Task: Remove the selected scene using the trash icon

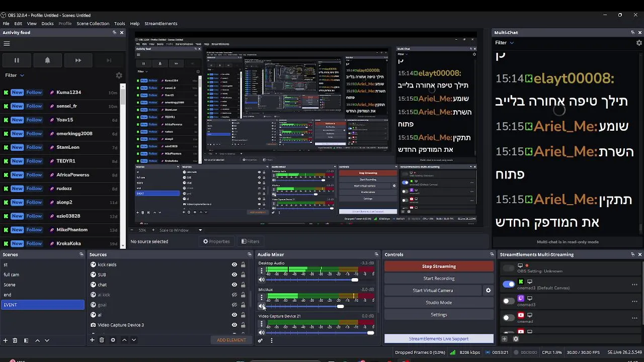Action: [15, 340]
